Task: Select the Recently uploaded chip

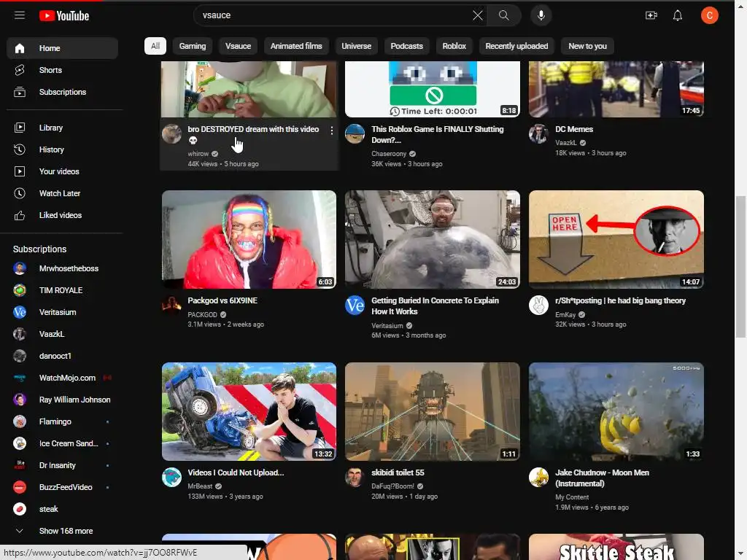Action: (516, 46)
